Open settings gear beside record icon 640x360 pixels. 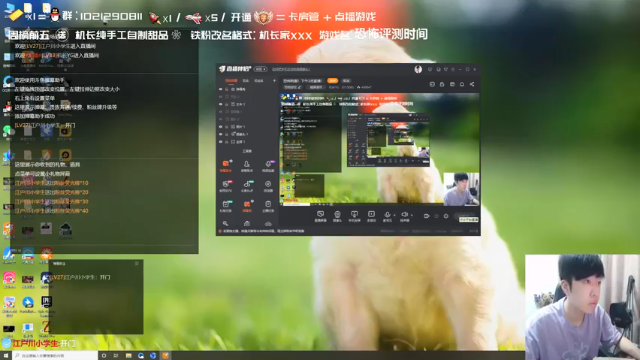[446, 216]
